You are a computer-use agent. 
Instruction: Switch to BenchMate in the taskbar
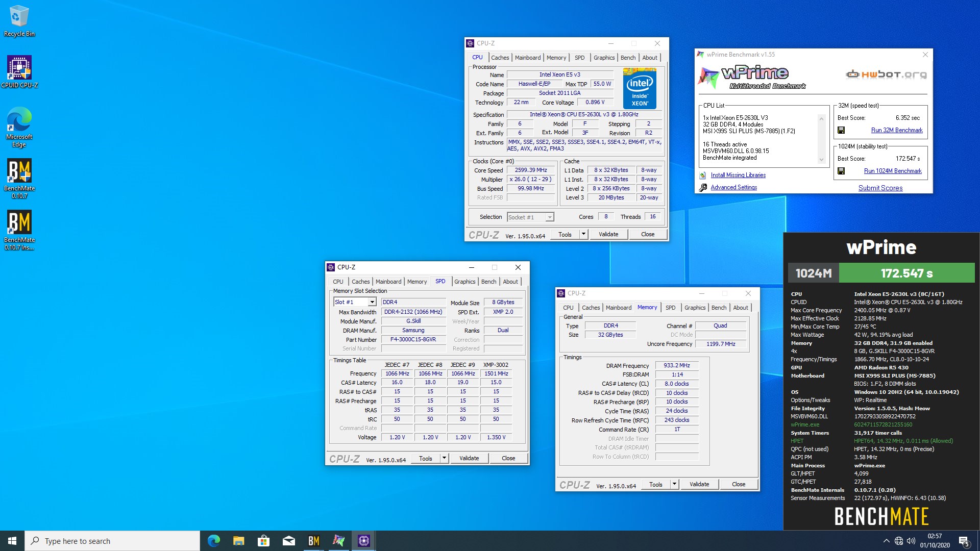pyautogui.click(x=313, y=541)
